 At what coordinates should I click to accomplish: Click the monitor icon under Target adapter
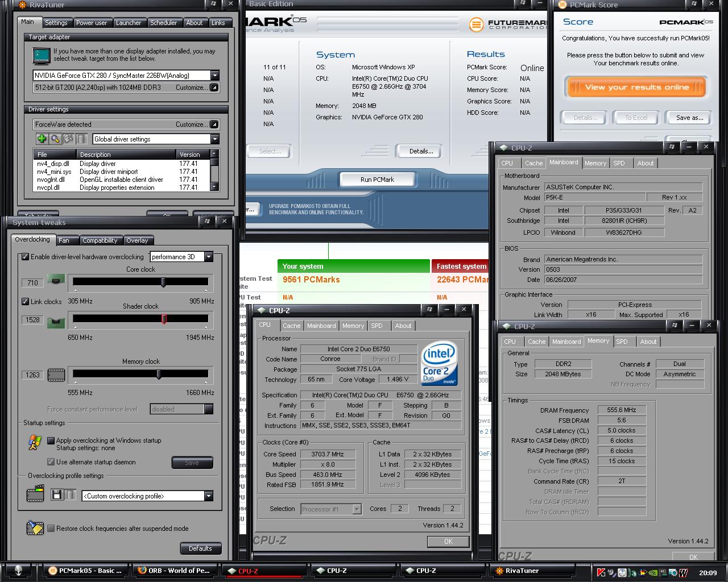[x=41, y=56]
